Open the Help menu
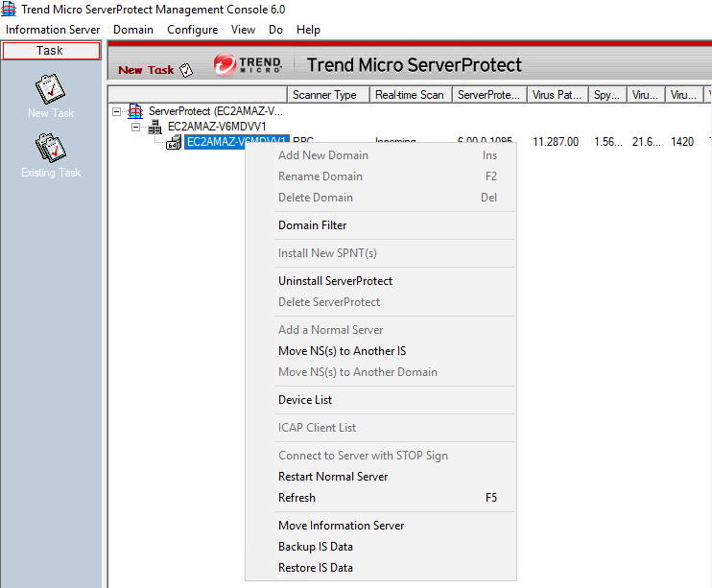This screenshot has width=712, height=588. pyautogui.click(x=308, y=30)
